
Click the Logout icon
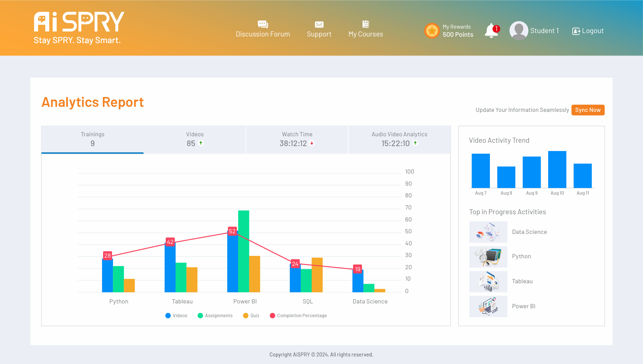pos(576,31)
